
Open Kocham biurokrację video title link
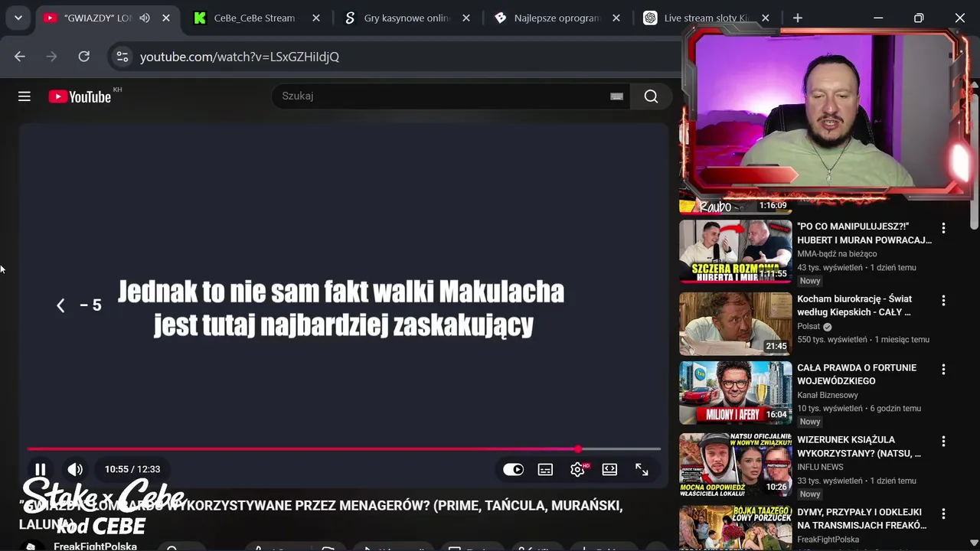(854, 305)
